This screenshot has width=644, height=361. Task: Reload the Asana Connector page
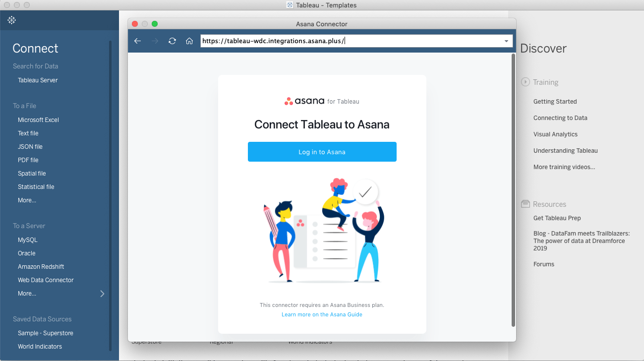[172, 41]
